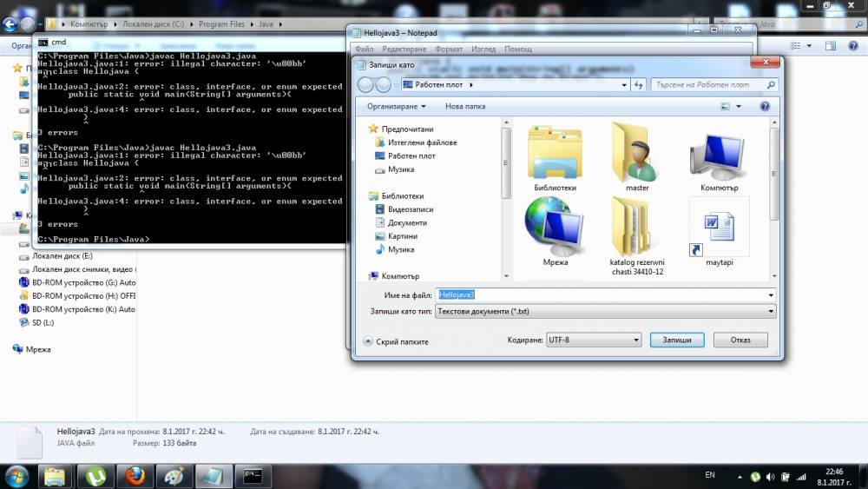Viewport: 868px width, 489px height.
Task: Click the refresh icon next to the address bar
Action: 638,85
